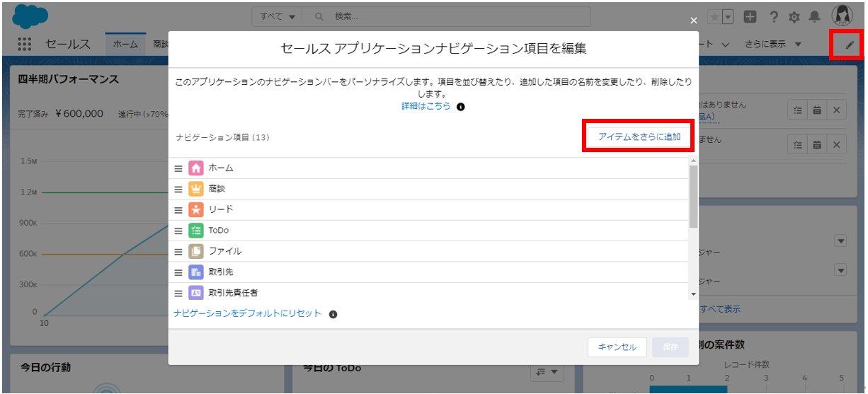The height and width of the screenshot is (394, 868).
Task: Click ホーム text in the navigation list
Action: pos(221,168)
